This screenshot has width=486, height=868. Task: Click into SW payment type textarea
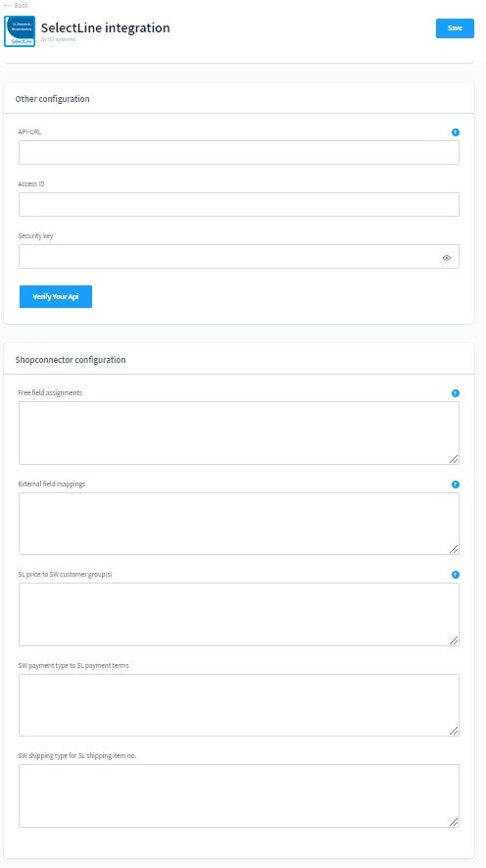click(x=239, y=705)
